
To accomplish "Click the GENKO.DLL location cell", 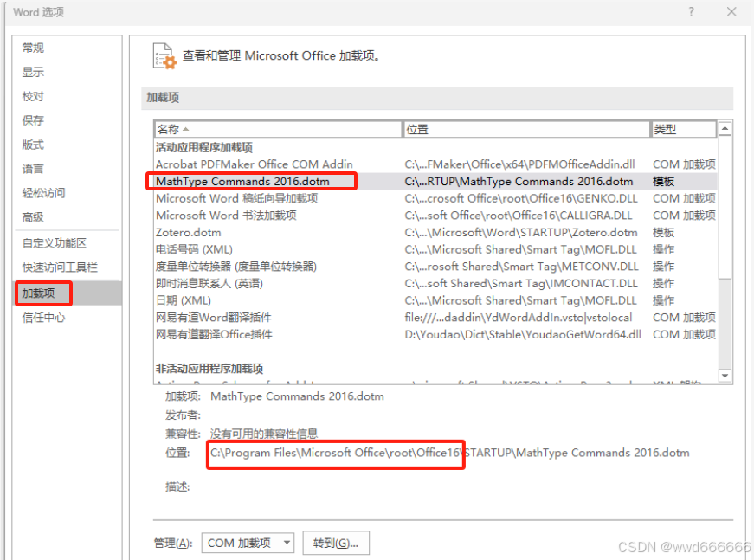I will tap(521, 198).
